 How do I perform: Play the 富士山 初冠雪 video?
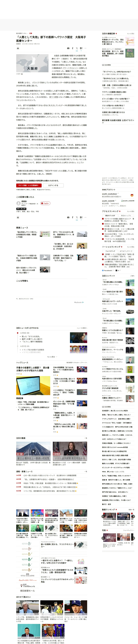pyautogui.click(x=33, y=451)
